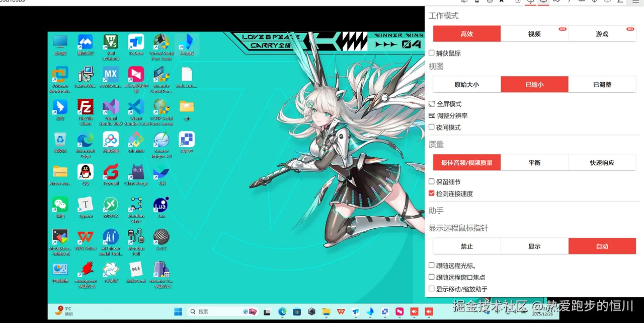The height and width of the screenshot is (323, 644).
Task: Open the Windows Start menu on remote taskbar
Action: click(178, 311)
